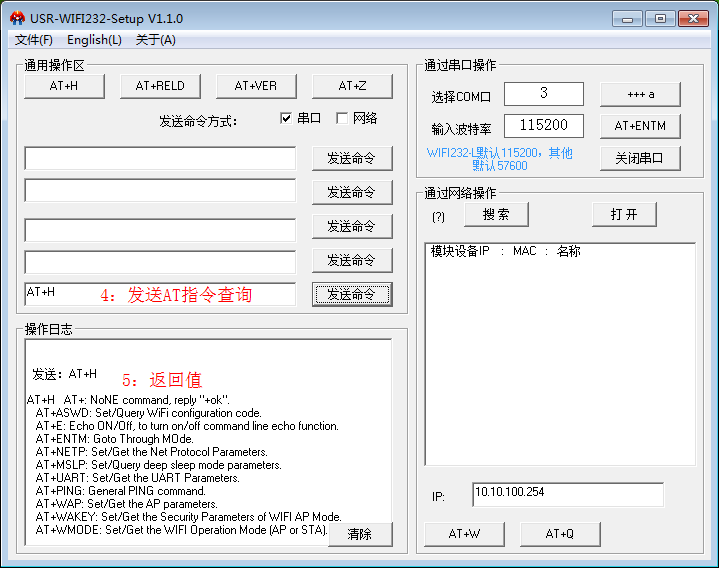The image size is (719, 568).
Task: Click the +++ a button
Action: pyautogui.click(x=640, y=94)
